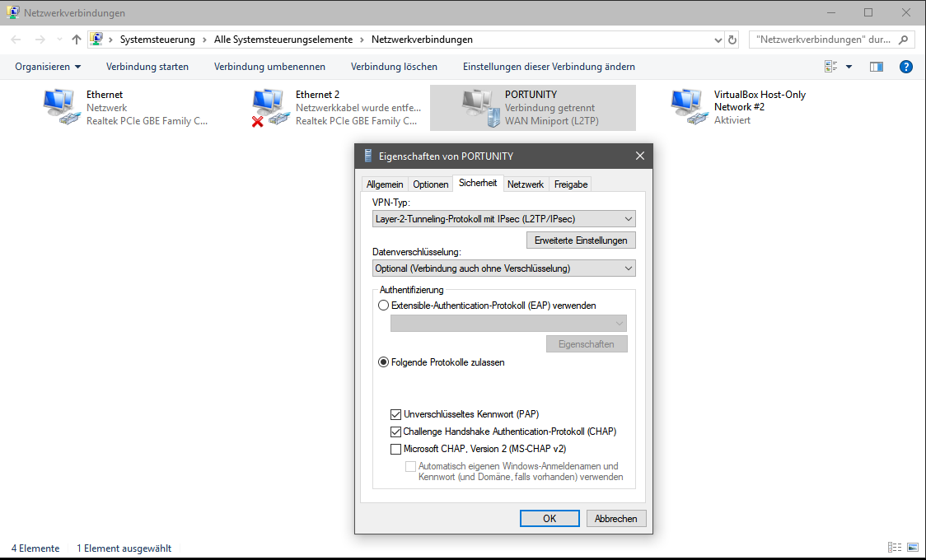Uncheck the CHAP authentication protocol checkbox
Viewport: 926px width, 560px height.
[x=396, y=432]
